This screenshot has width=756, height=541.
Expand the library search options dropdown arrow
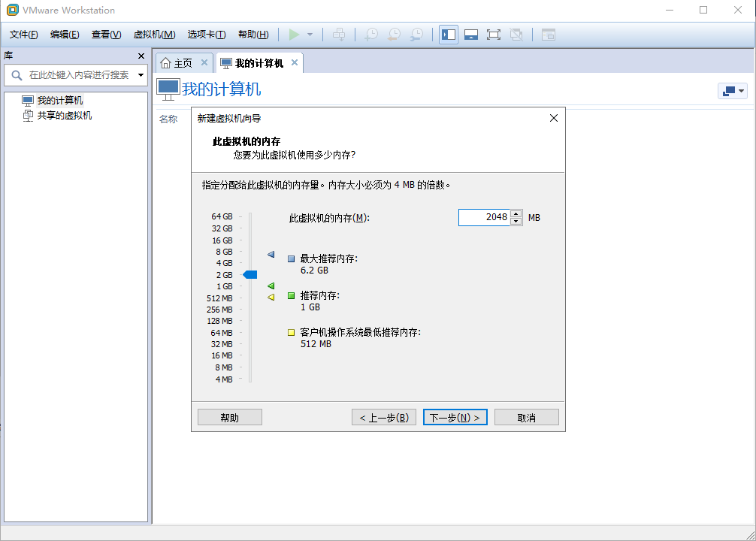click(141, 75)
